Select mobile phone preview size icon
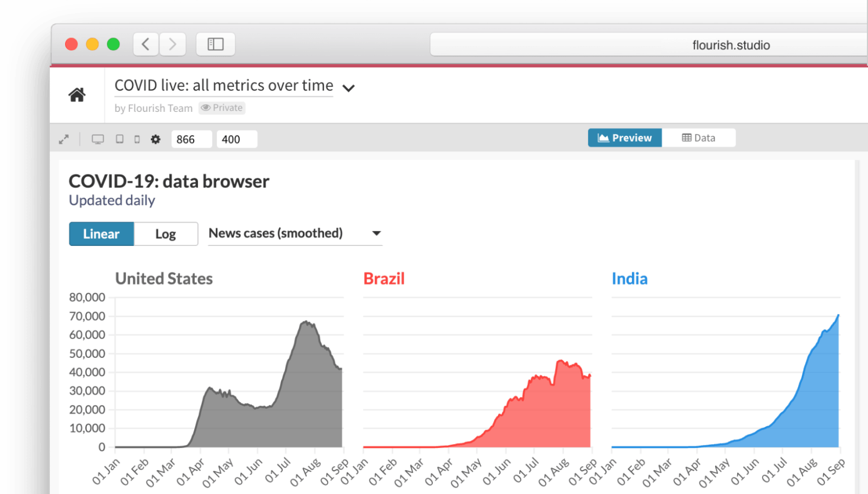 coord(137,140)
